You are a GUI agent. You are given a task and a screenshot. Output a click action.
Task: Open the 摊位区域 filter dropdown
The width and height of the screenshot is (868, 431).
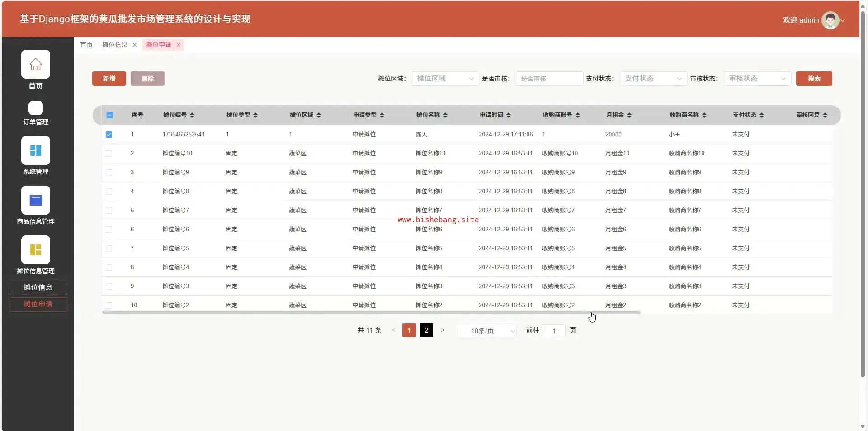click(445, 79)
